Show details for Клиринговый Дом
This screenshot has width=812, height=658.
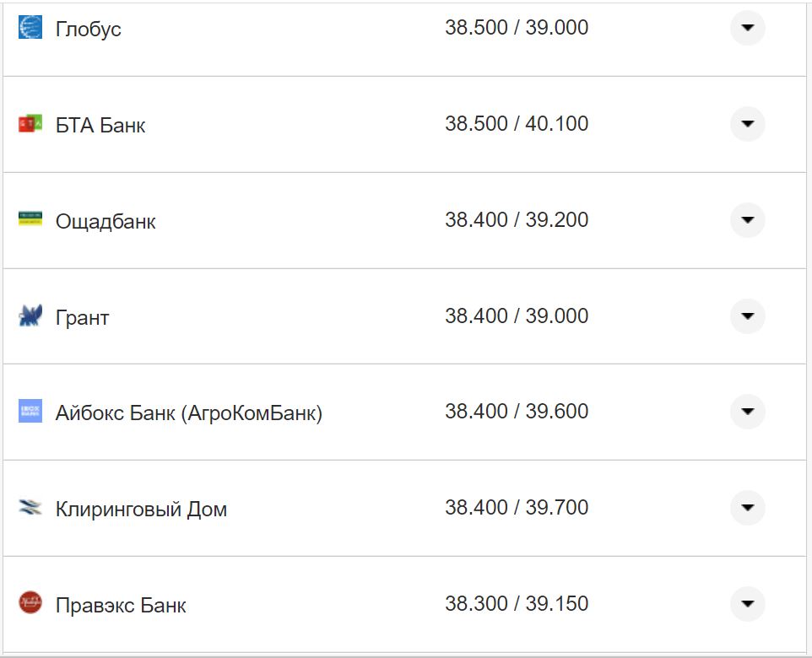point(747,508)
